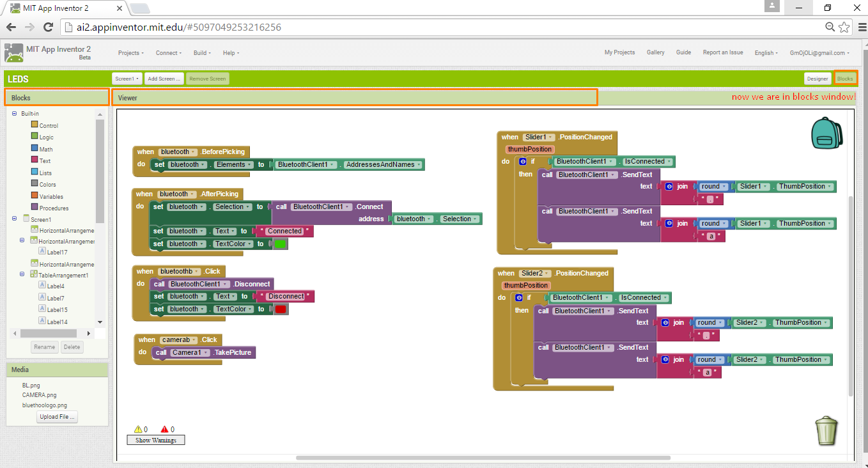Screen dimensions: 868x468
Task: Click the Add Screen button
Action: pos(164,79)
